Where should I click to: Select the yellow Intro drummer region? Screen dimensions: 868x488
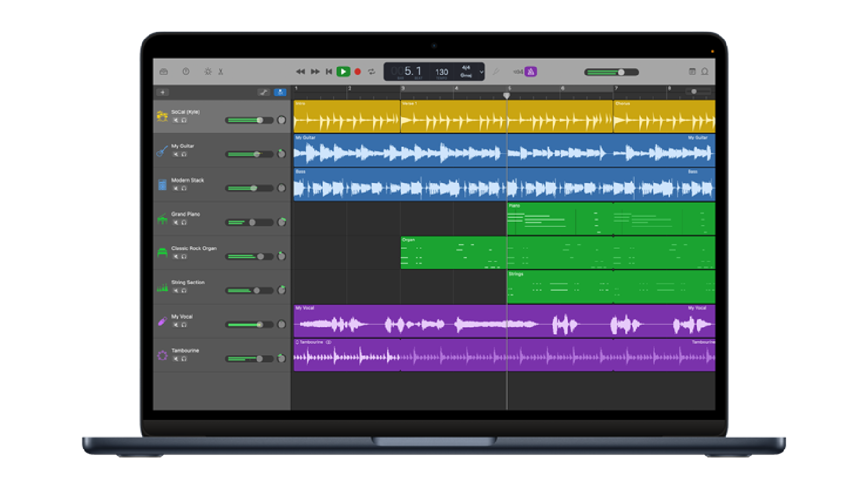(x=347, y=117)
